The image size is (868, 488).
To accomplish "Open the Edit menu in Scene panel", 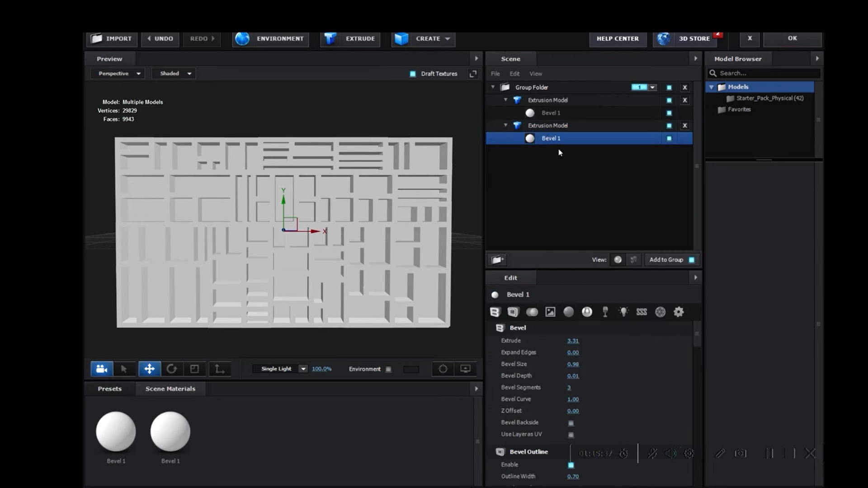I will pyautogui.click(x=514, y=74).
